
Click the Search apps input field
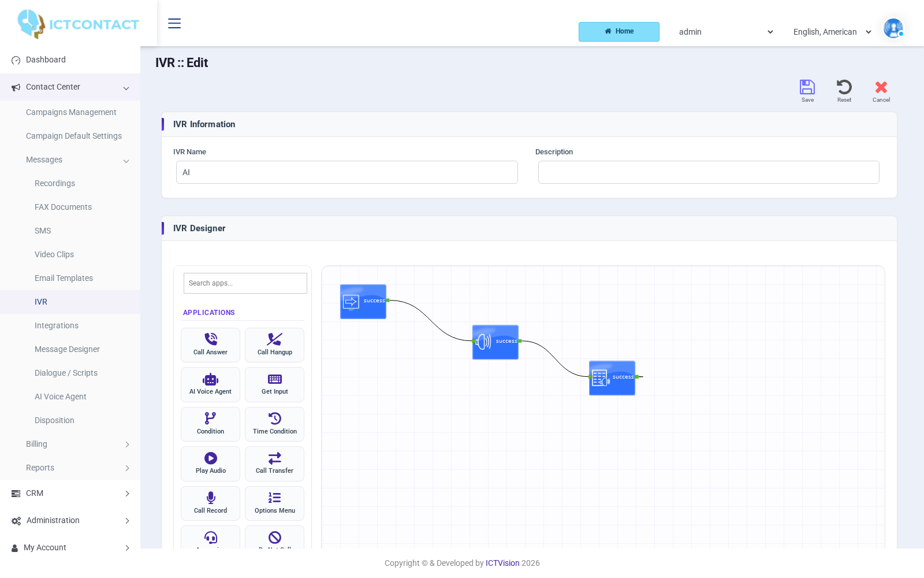[x=245, y=283]
